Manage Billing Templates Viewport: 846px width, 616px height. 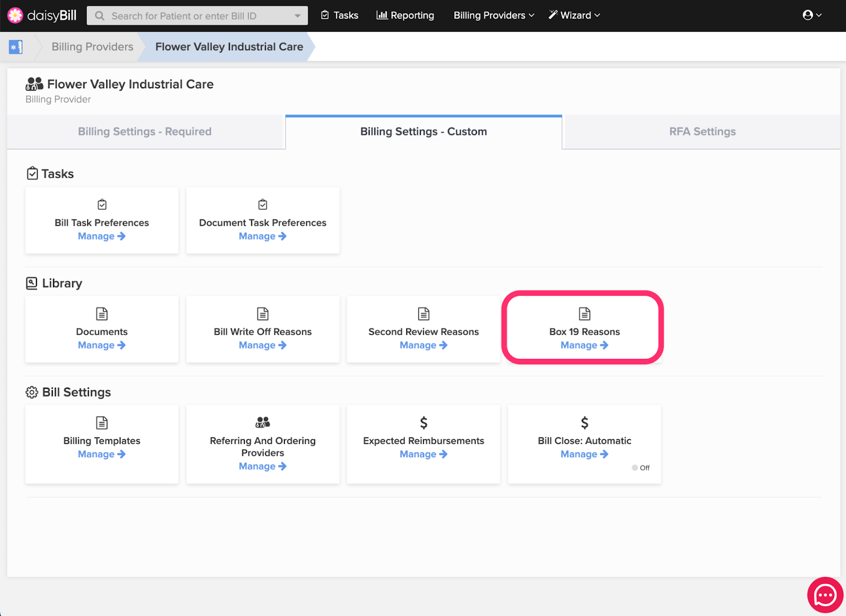pos(102,454)
